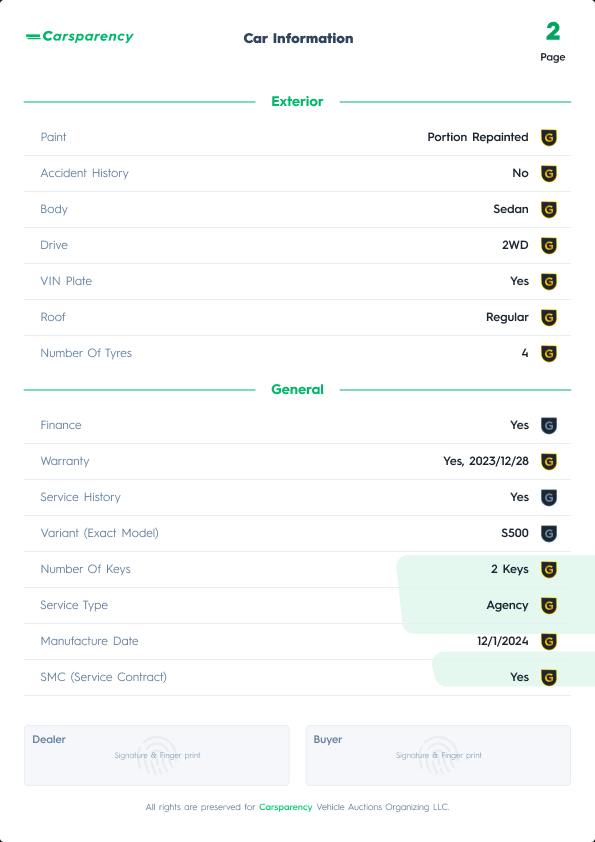595x842 pixels.
Task: Click the shield badge next to Paint
Action: (548, 137)
